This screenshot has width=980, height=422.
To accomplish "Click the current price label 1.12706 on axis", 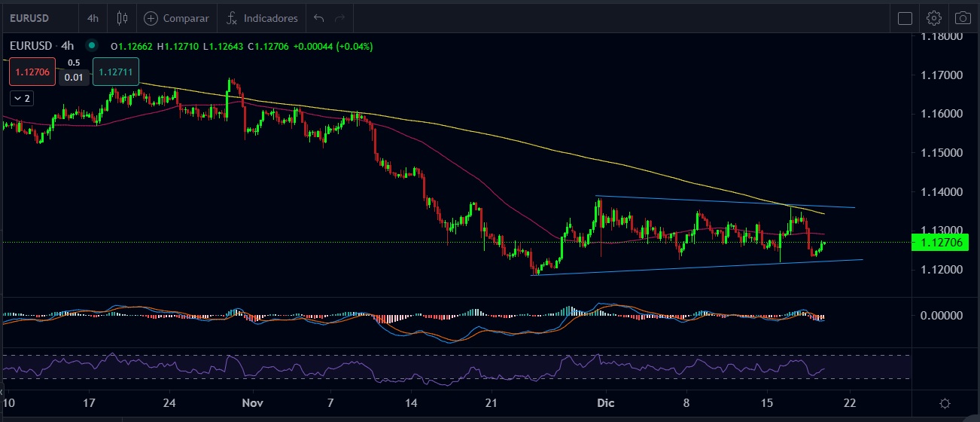I will (x=939, y=242).
